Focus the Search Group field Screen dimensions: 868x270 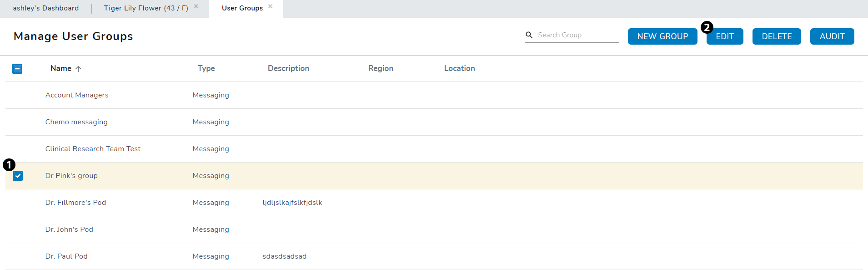pos(577,35)
